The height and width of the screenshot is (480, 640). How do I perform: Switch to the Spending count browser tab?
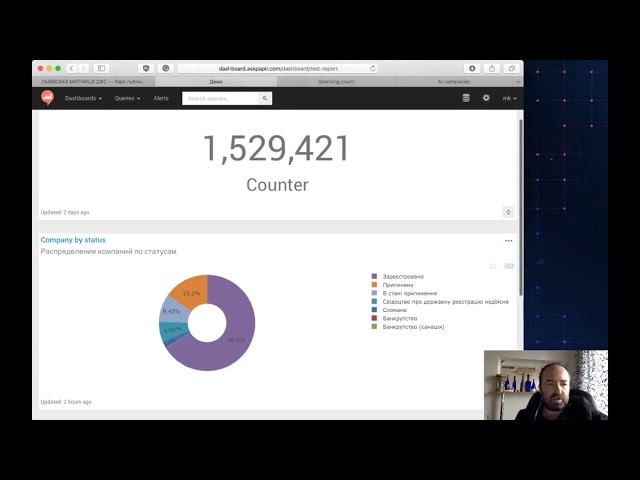(x=336, y=82)
